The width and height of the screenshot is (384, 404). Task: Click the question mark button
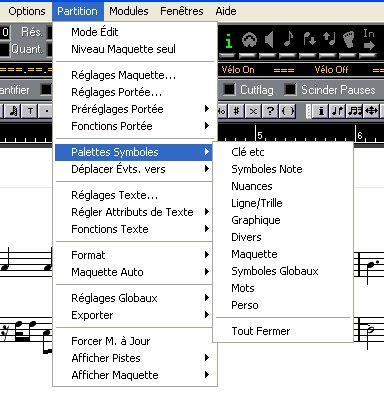(x=270, y=111)
